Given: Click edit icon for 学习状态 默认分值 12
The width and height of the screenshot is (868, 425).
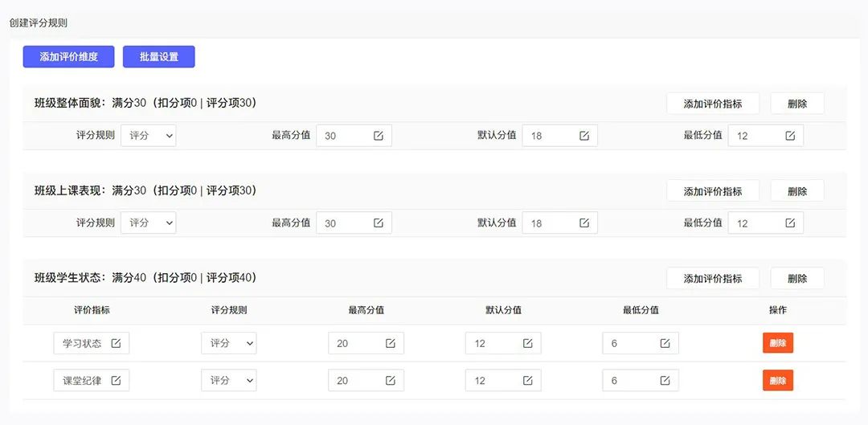Looking at the screenshot, I should 527,343.
